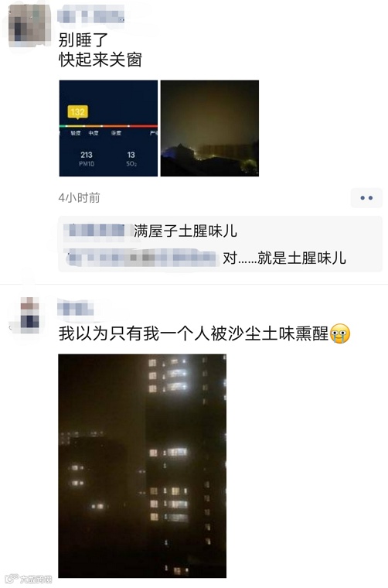Tap the blurred name on second reply
Viewport: 388px width, 588px height.
click(141, 258)
